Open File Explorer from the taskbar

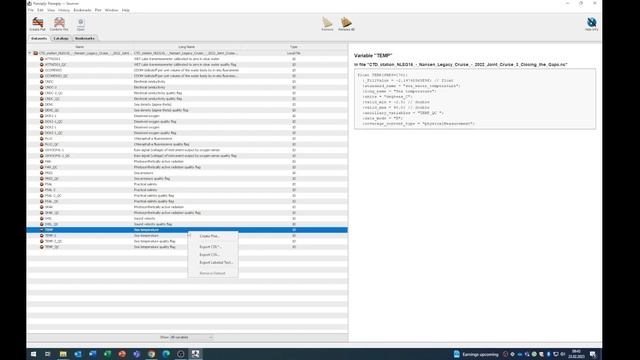pyautogui.click(x=63, y=354)
